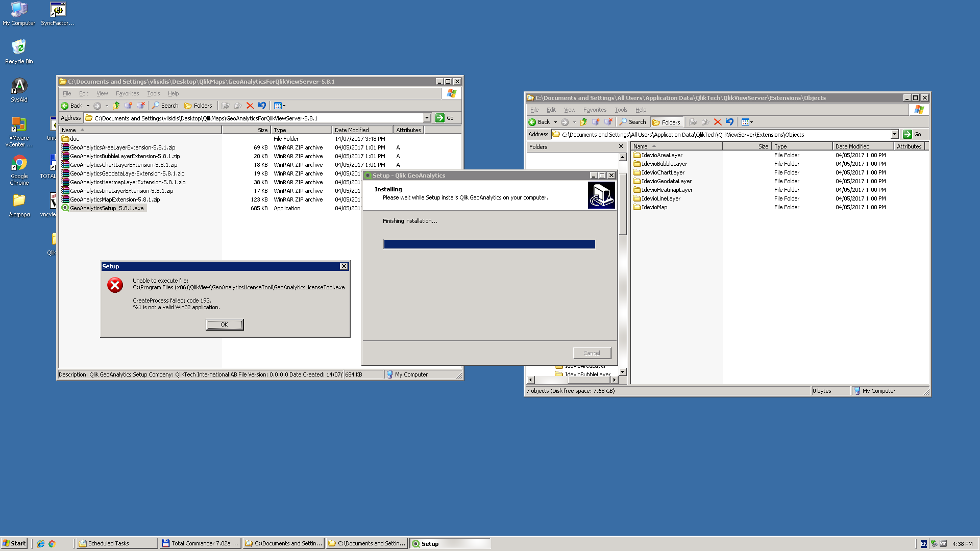Click Cancel in Qlik GeoAnalytics Setup
The image size is (980, 551).
pyautogui.click(x=592, y=353)
